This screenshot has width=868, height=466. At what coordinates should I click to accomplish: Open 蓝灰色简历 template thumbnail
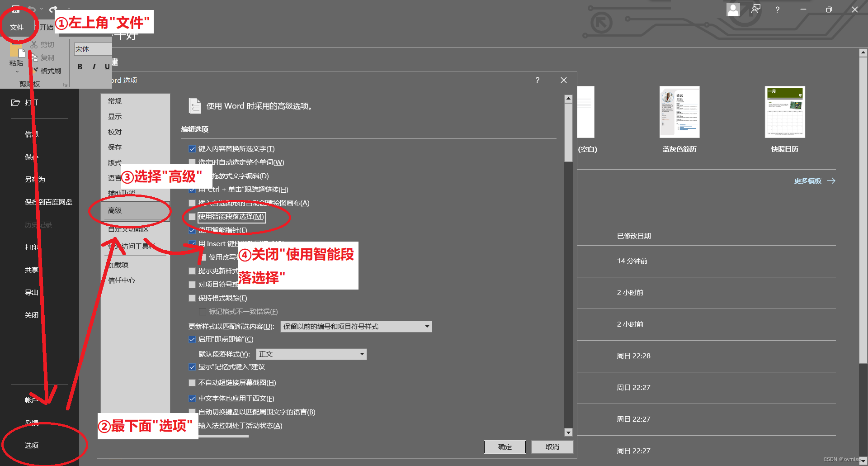click(x=679, y=112)
